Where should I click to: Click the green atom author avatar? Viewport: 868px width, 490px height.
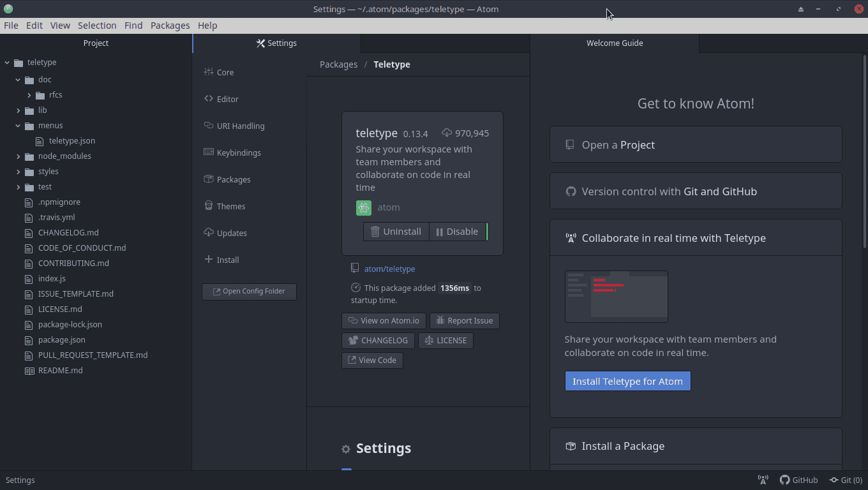point(364,207)
